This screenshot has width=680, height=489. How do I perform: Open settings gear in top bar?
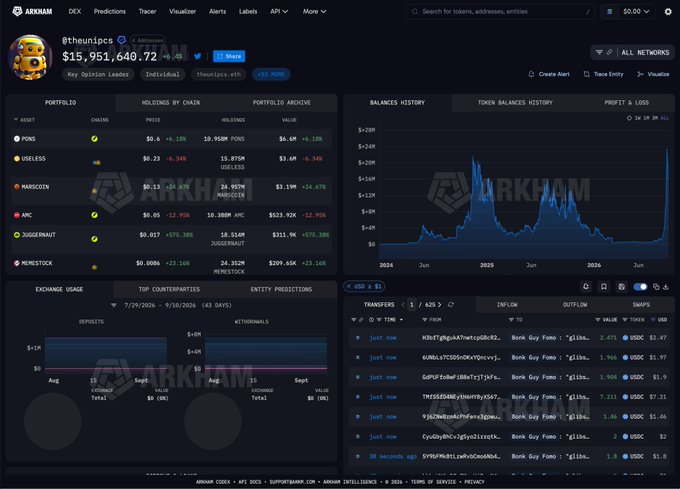(x=668, y=12)
